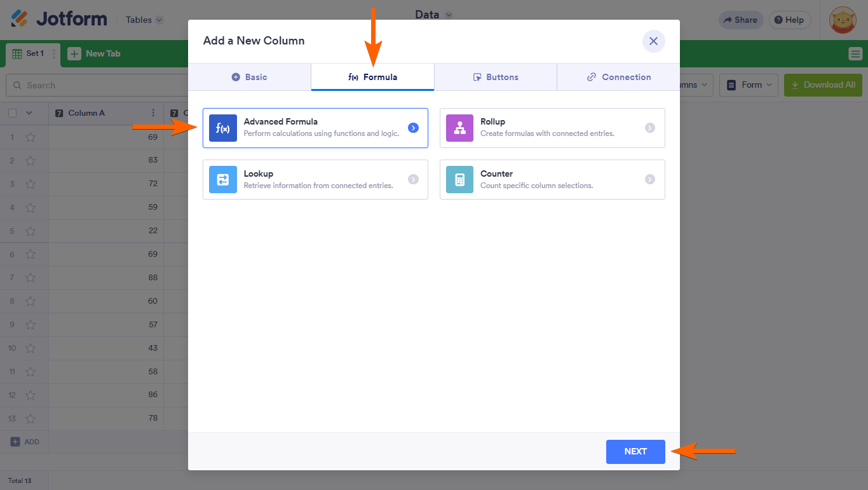868x490 pixels.
Task: Open the Data title dropdown
Action: pos(434,15)
